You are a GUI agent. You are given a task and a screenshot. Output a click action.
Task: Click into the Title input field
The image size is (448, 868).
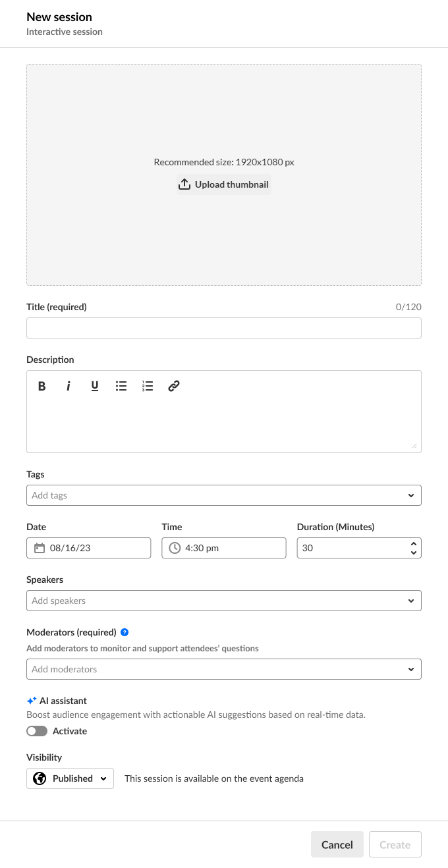(x=224, y=328)
